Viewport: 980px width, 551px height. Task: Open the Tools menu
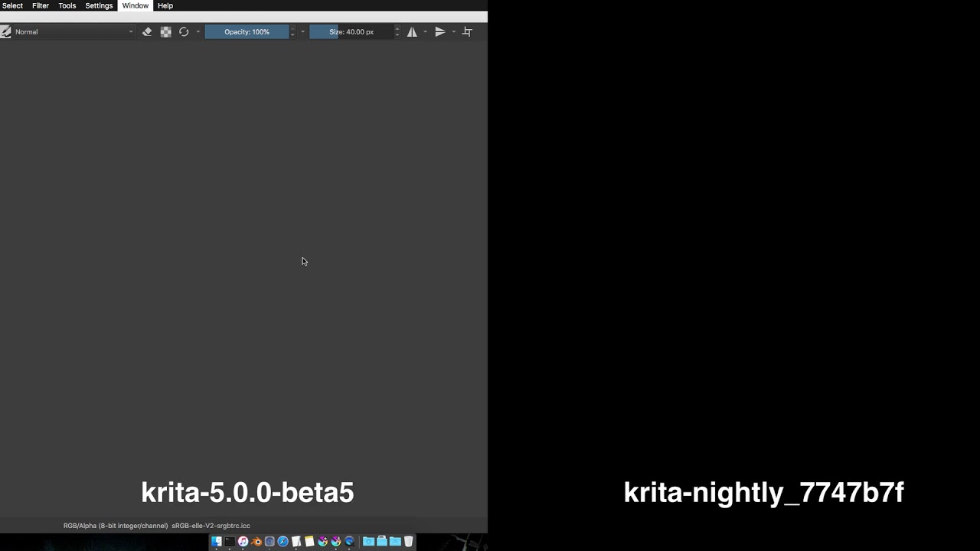pos(67,5)
